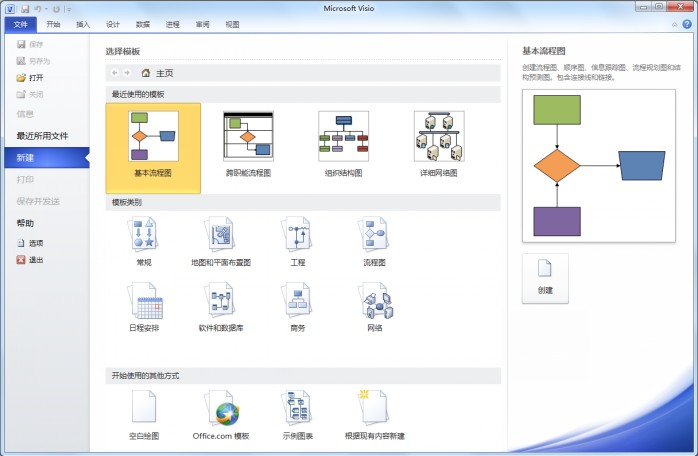Minimize the ribbon with the caret icon
Image resolution: width=698 pixels, height=456 pixels.
pyautogui.click(x=675, y=25)
